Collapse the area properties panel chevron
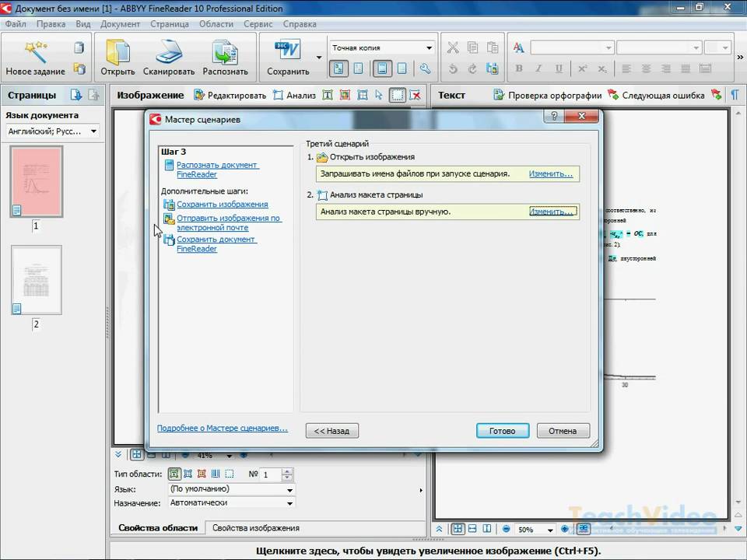 (x=118, y=455)
